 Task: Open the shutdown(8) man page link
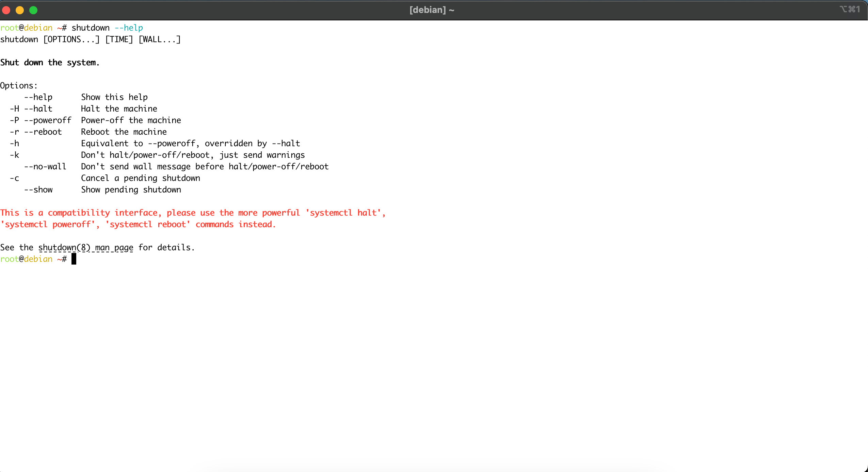(86, 248)
